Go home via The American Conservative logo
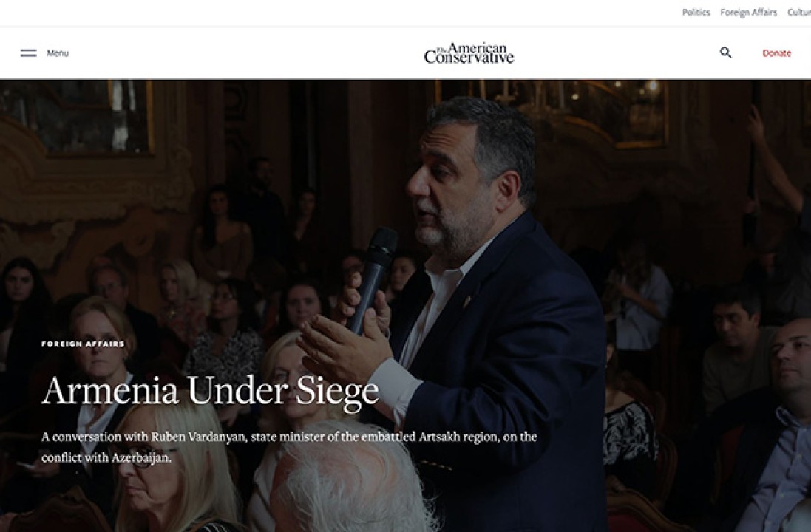This screenshot has width=811, height=532. pyautogui.click(x=469, y=52)
